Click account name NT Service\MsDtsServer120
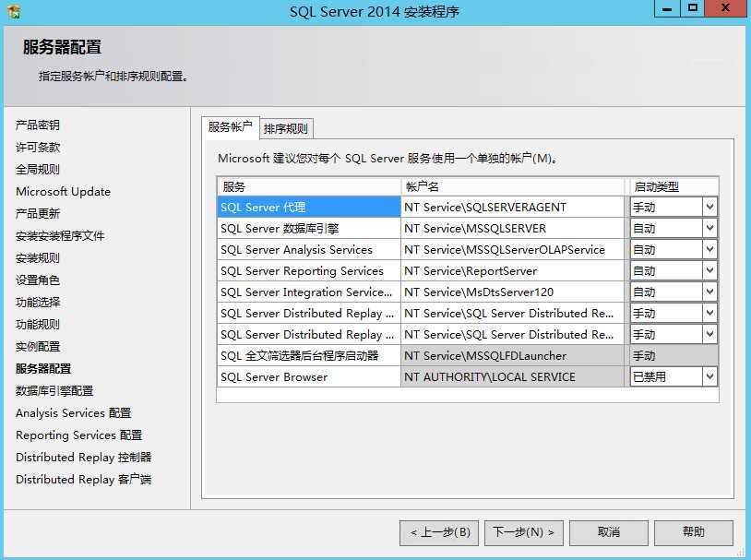Image resolution: width=751 pixels, height=560 pixels. 512,292
